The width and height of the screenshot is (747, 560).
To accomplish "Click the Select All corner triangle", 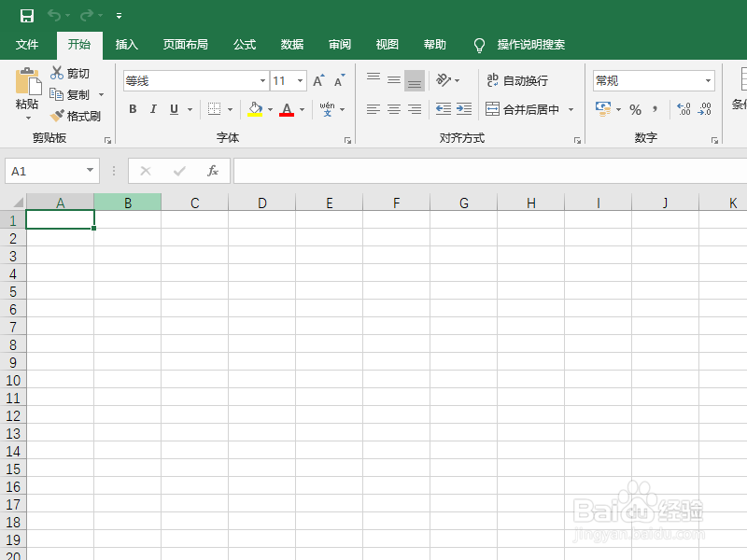I will (x=18, y=203).
